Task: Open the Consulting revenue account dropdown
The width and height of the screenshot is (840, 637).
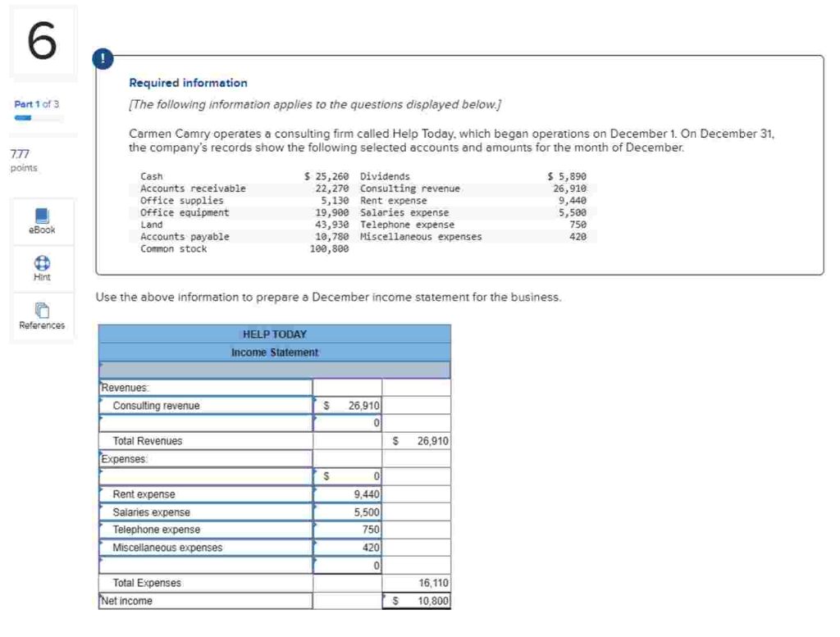Action: point(206,405)
